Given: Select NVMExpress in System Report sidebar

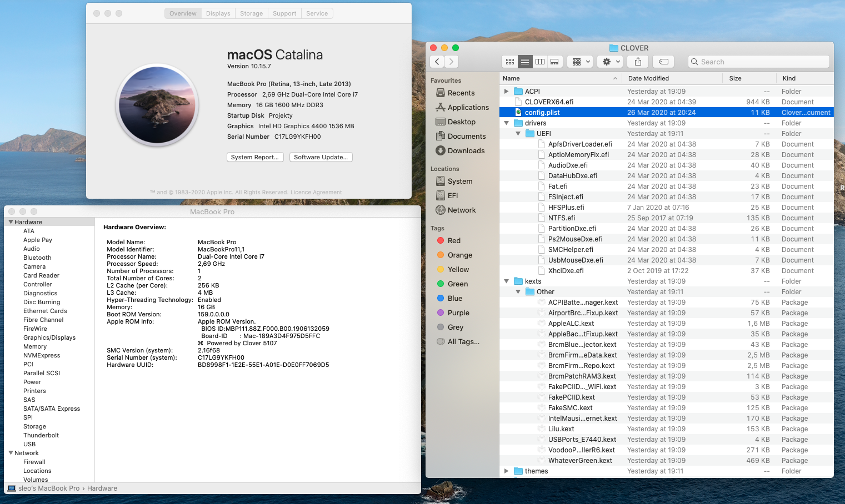Looking at the screenshot, I should [42, 355].
